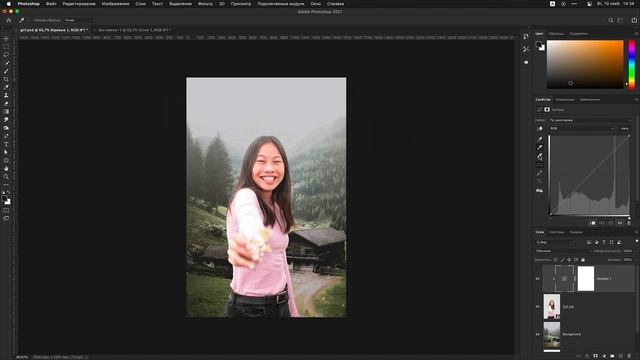Select the Hand tool
Screen dimensions: 640x360
coord(6,169)
